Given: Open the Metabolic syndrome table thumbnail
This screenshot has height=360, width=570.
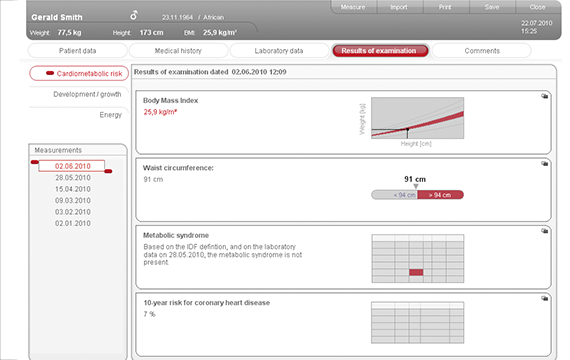Looking at the screenshot, I should [x=418, y=259].
